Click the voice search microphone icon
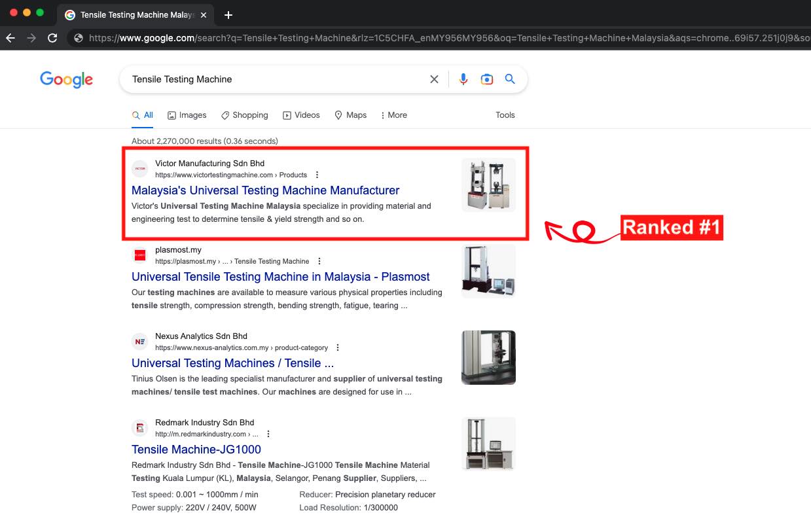The width and height of the screenshot is (811, 532). tap(463, 79)
